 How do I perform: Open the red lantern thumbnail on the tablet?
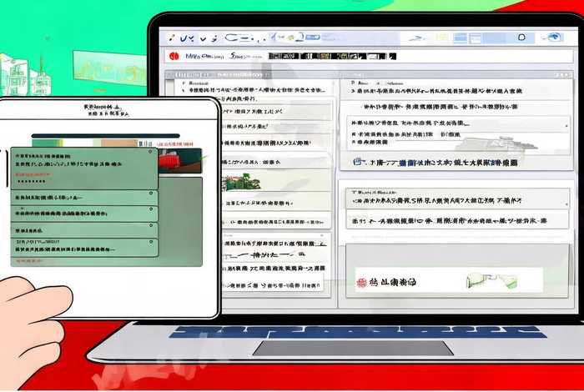pyautogui.click(x=181, y=161)
